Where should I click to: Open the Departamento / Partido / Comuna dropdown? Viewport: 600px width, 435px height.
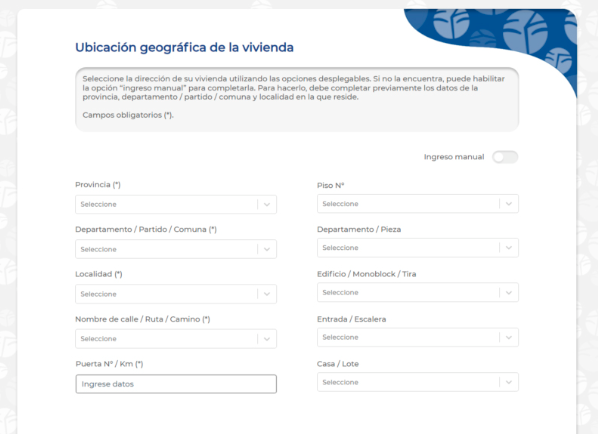[176, 249]
